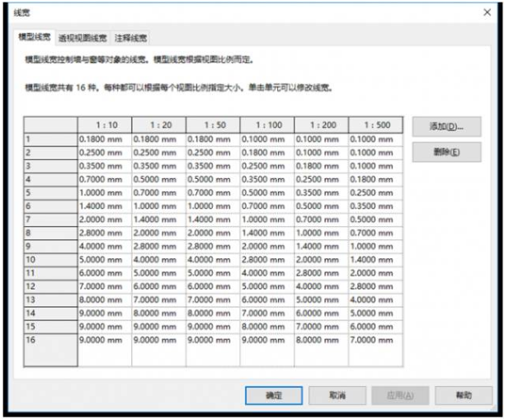Close the 线宽 dialog

tap(488, 12)
